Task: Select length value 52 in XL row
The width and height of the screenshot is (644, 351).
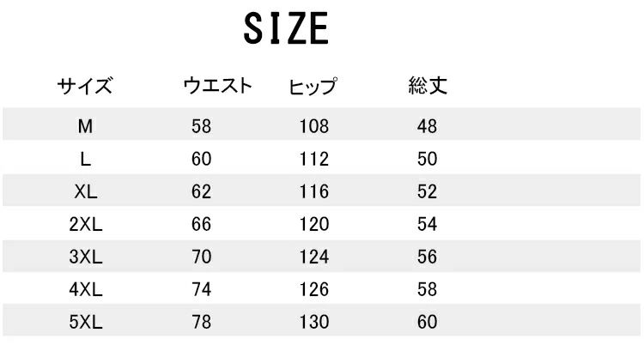Action: pos(427,191)
